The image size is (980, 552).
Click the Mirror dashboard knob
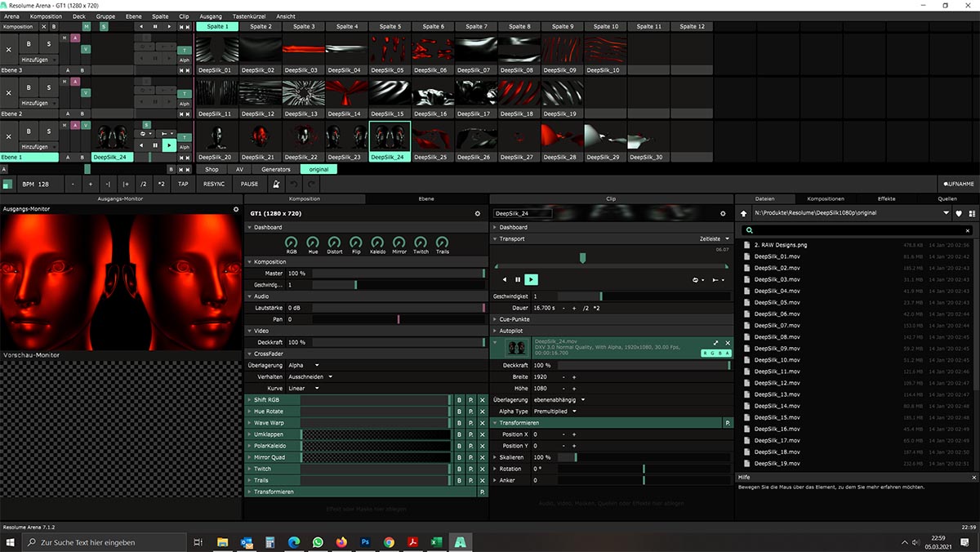click(x=398, y=243)
